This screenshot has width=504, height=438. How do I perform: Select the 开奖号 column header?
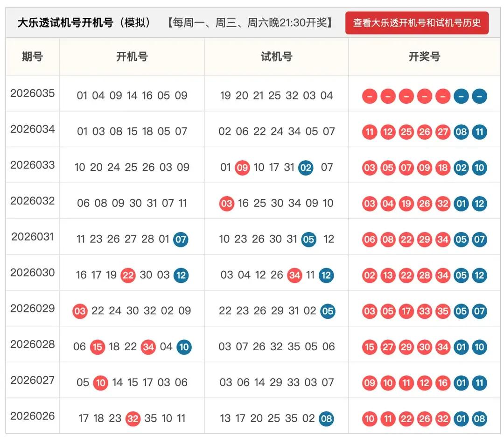tap(424, 57)
